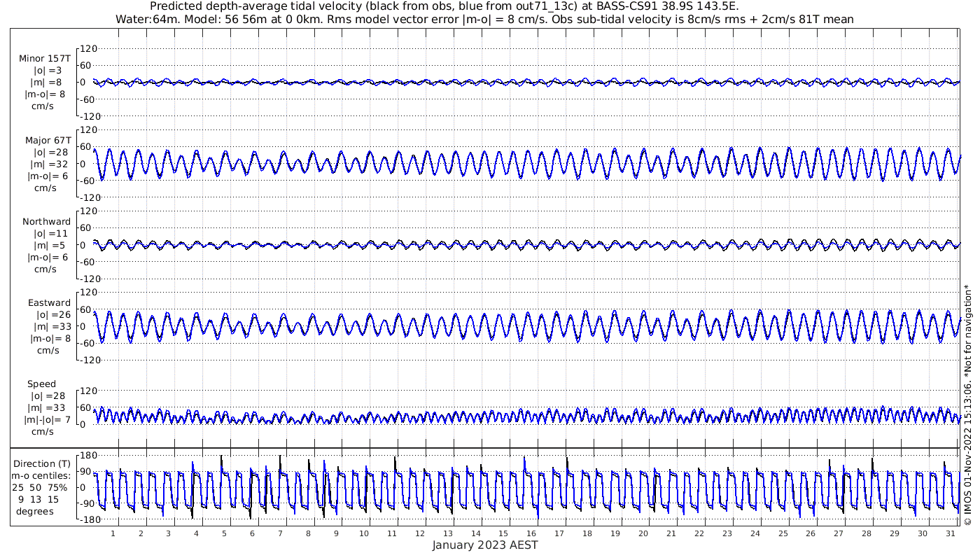Click the 'Major 67T' panel label
980x560 pixels.
pyautogui.click(x=48, y=140)
